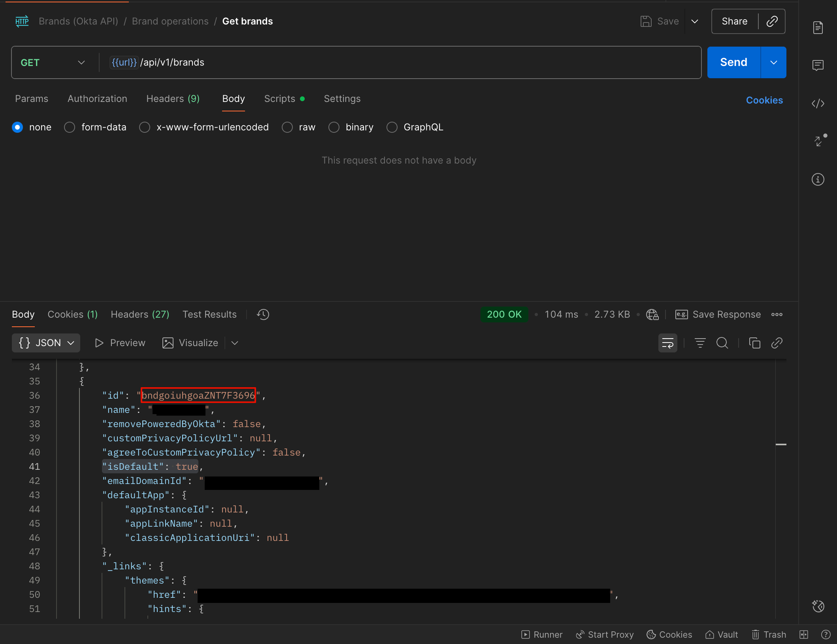837x644 pixels.
Task: Copy the response link
Action: pyautogui.click(x=777, y=343)
